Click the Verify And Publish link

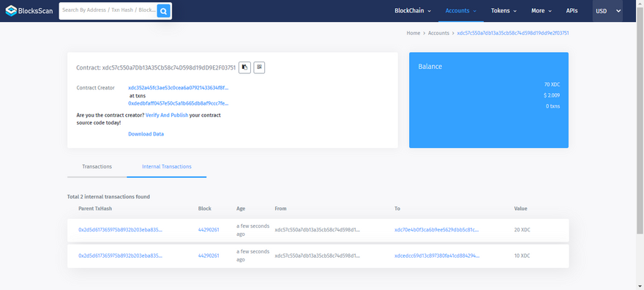pyautogui.click(x=167, y=115)
